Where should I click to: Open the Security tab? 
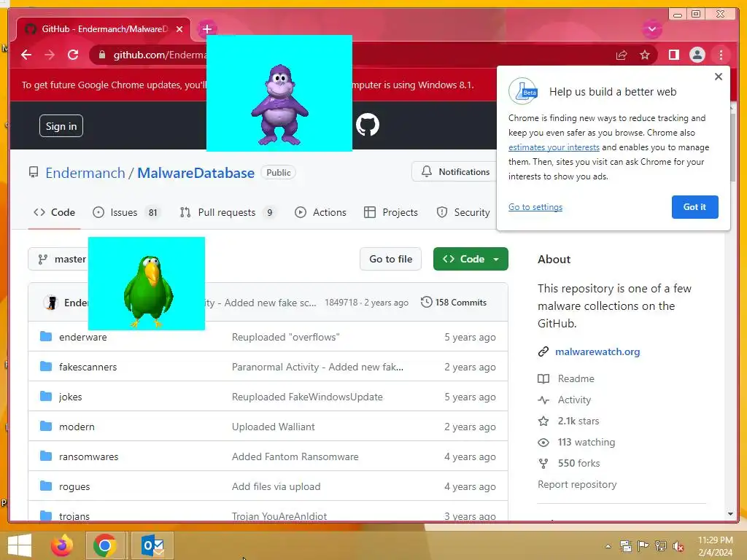click(x=463, y=212)
